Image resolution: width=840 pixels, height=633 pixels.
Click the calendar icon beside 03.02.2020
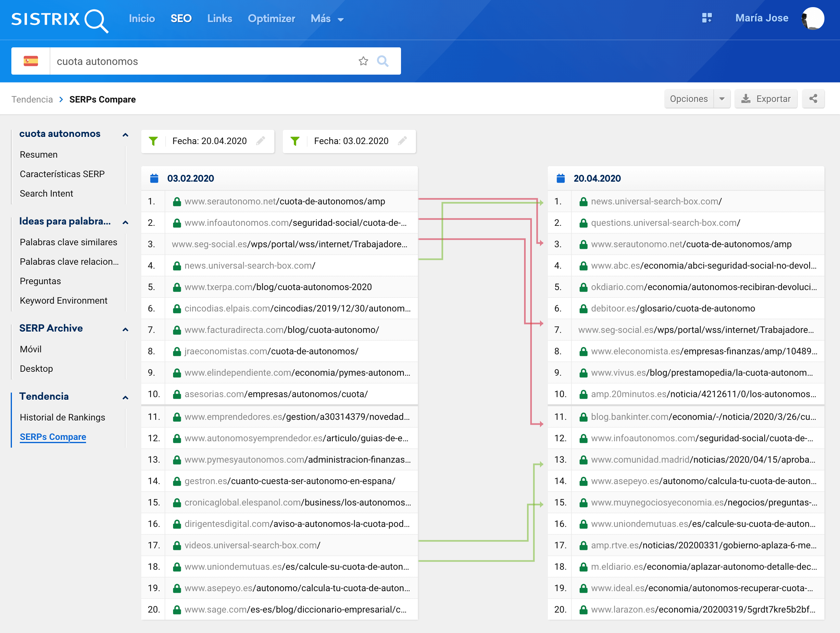point(154,178)
